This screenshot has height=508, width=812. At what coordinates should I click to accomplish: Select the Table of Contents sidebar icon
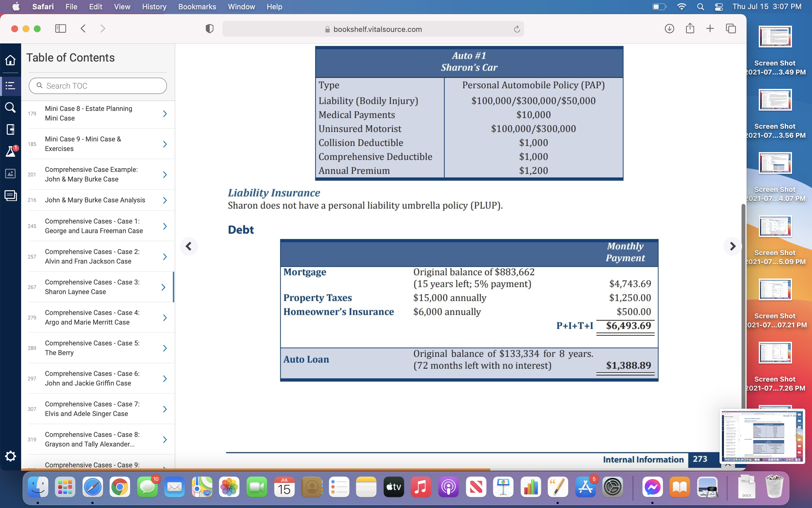coord(10,86)
